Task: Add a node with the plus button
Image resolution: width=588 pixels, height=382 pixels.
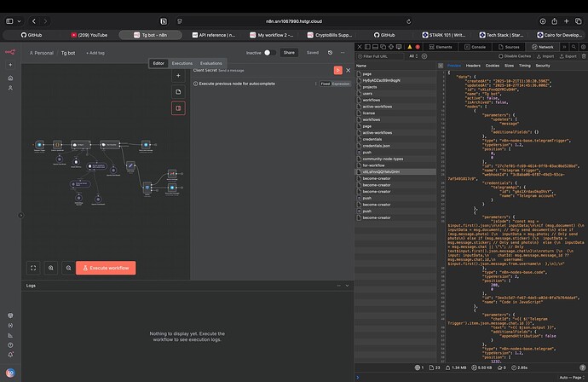Action: [x=179, y=74]
